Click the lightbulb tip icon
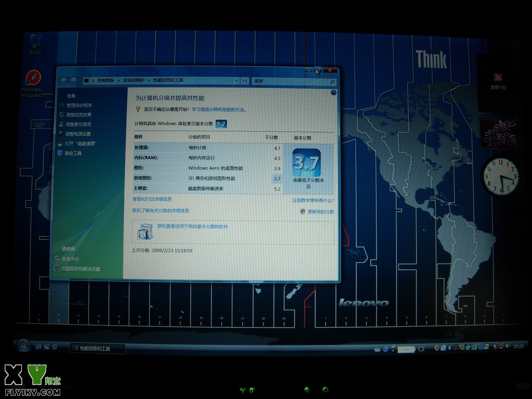Image resolution: width=532 pixels, height=399 pixels. pyautogui.click(x=138, y=109)
